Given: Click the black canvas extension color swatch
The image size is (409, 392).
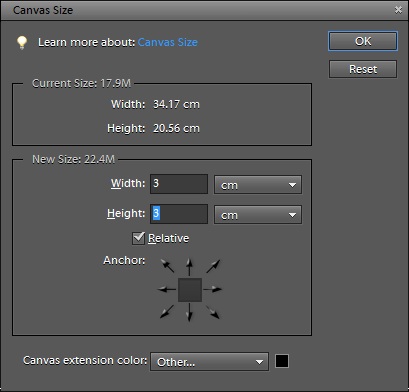Looking at the screenshot, I should coord(282,361).
